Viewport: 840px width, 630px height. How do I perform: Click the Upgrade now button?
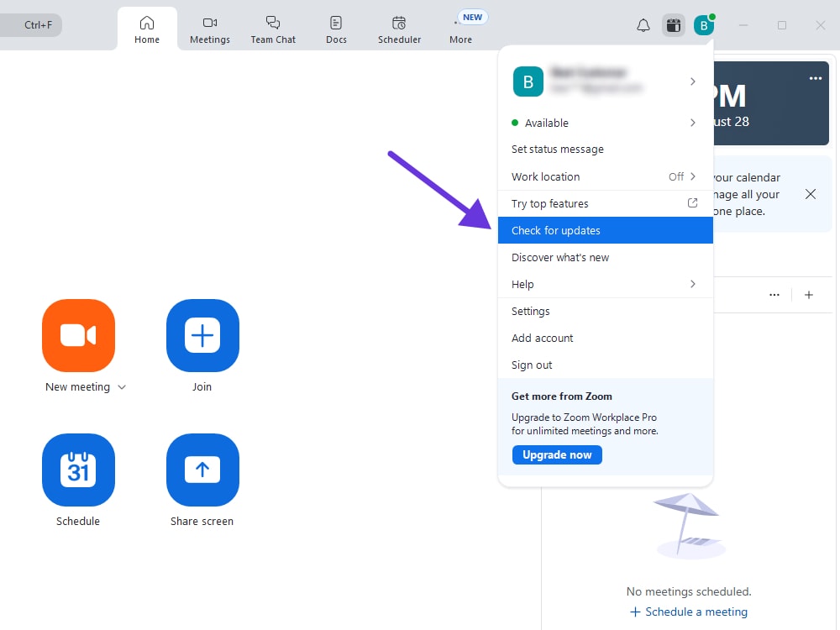click(x=557, y=454)
